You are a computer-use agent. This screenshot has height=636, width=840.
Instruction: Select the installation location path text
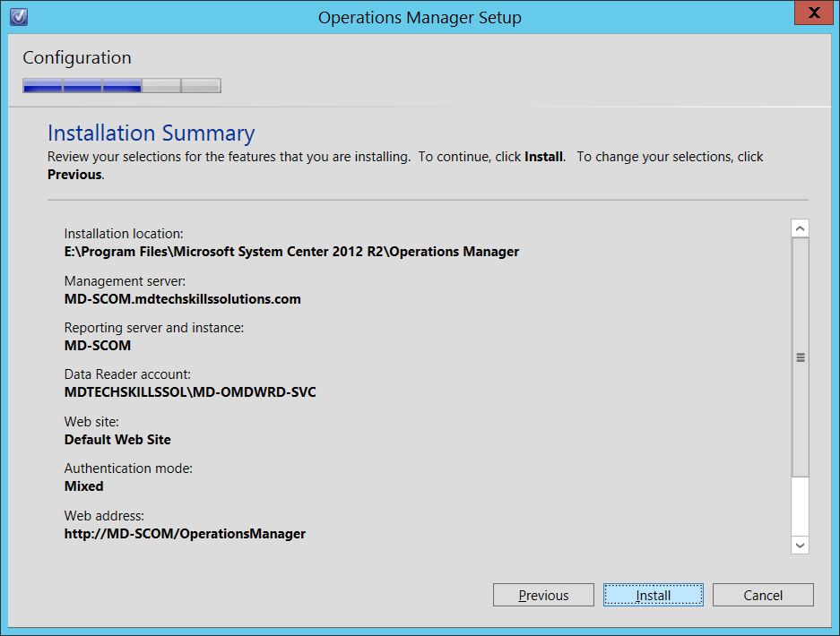(x=290, y=251)
